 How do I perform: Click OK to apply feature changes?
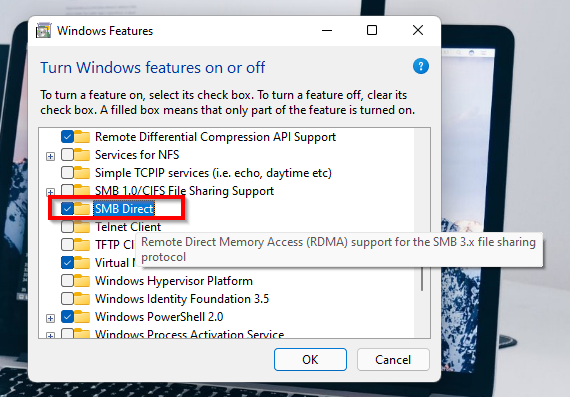click(x=310, y=360)
